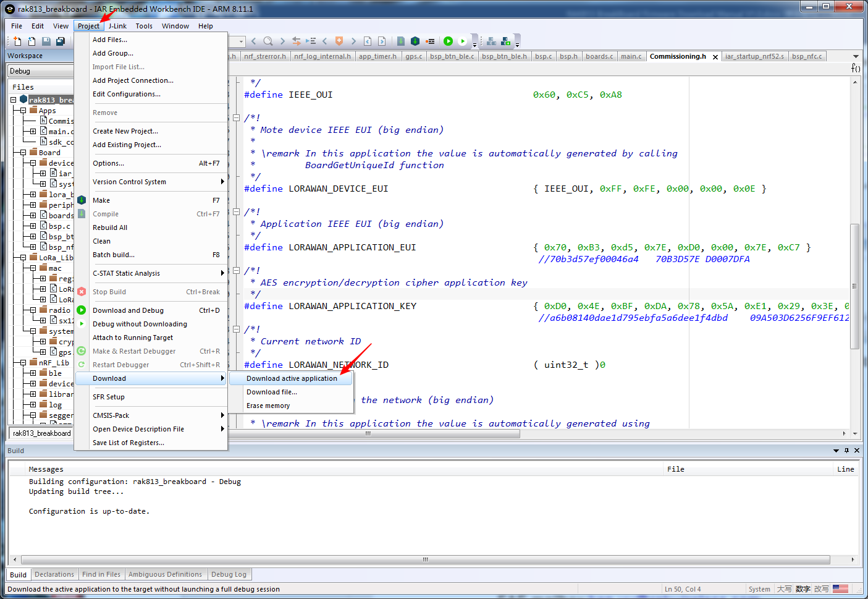Open C-STAT Static Analysis submenu
This screenshot has width=868, height=599.
tap(151, 273)
